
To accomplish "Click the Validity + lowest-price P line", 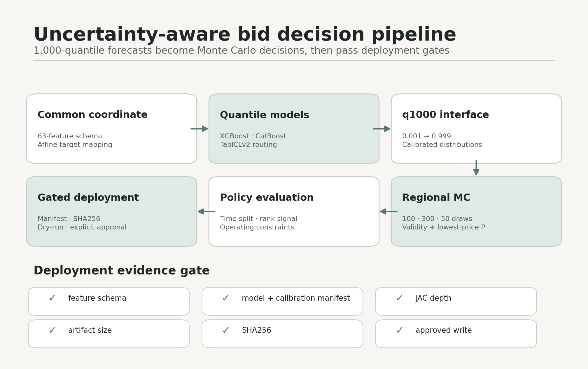I will coord(443,227).
